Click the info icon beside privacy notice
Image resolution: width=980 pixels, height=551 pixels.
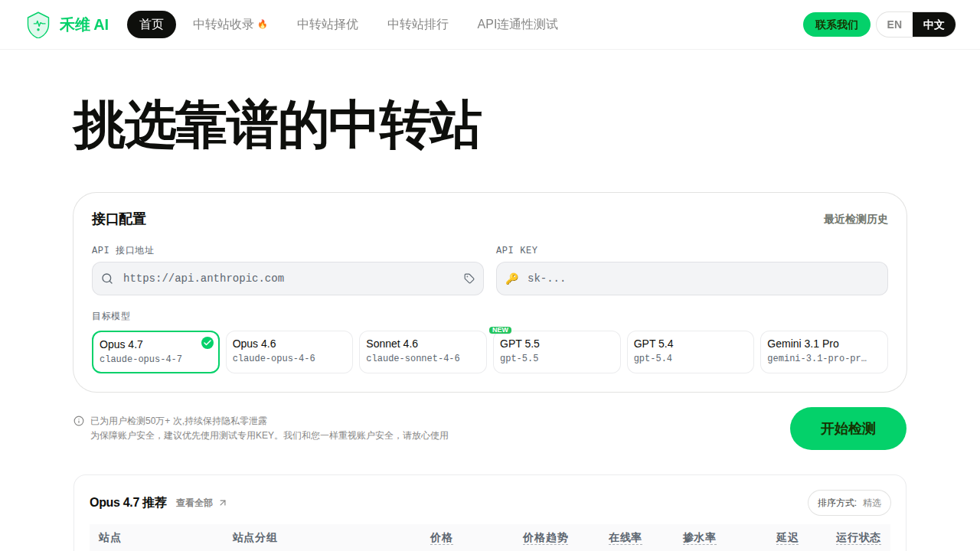79,421
